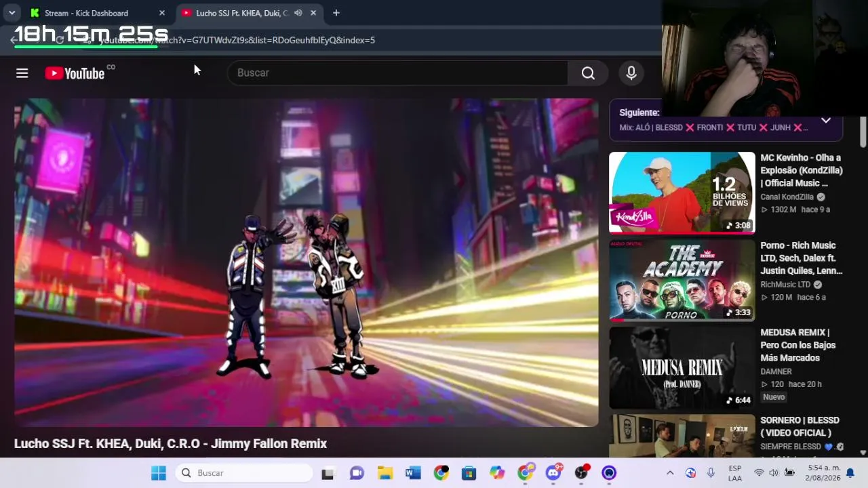
Task: Open The Academy Porno video thumbnail
Action: 682,280
